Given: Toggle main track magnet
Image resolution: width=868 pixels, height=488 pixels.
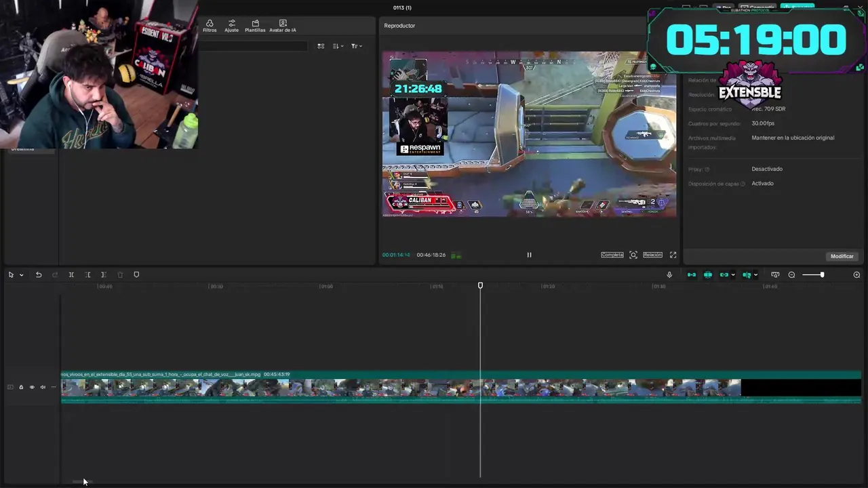Looking at the screenshot, I should pyautogui.click(x=692, y=274).
